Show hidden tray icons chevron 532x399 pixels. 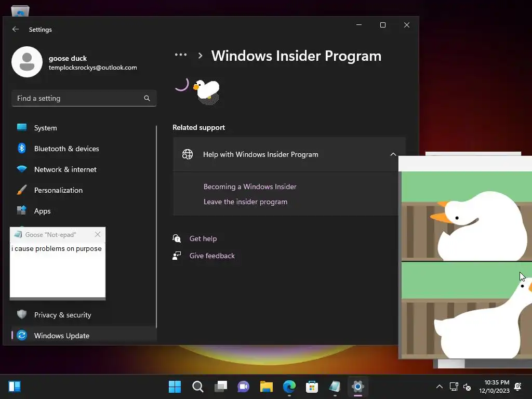point(440,387)
